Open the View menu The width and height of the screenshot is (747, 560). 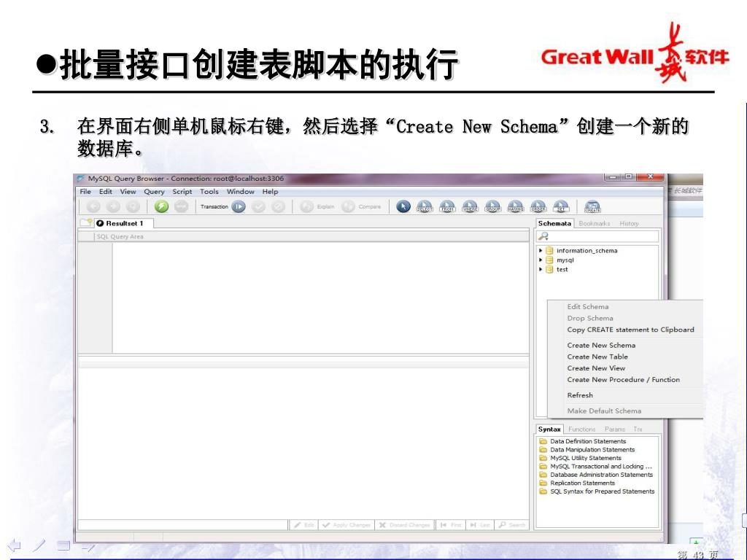(128, 192)
